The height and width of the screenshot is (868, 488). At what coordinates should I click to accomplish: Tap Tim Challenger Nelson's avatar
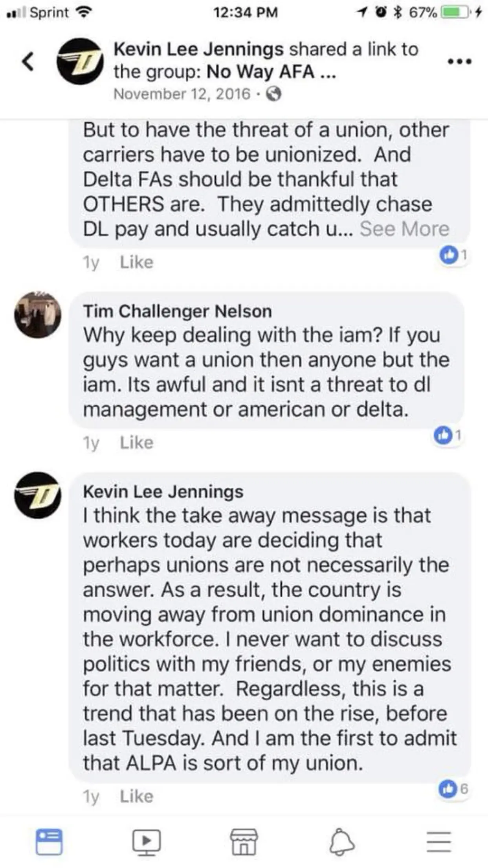point(38,315)
